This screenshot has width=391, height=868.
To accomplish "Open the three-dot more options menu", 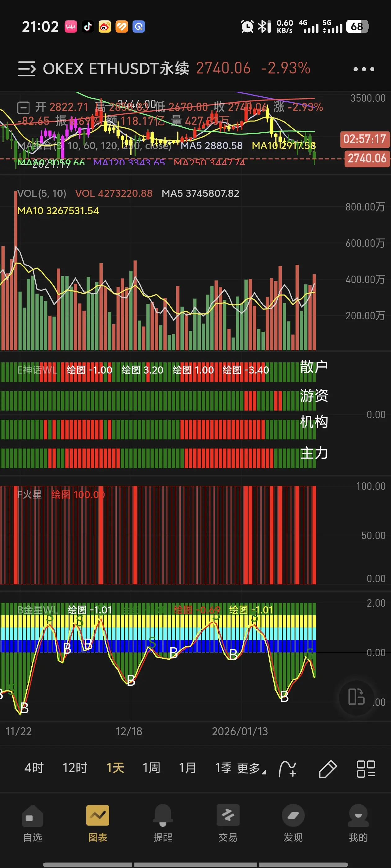I will point(364,69).
